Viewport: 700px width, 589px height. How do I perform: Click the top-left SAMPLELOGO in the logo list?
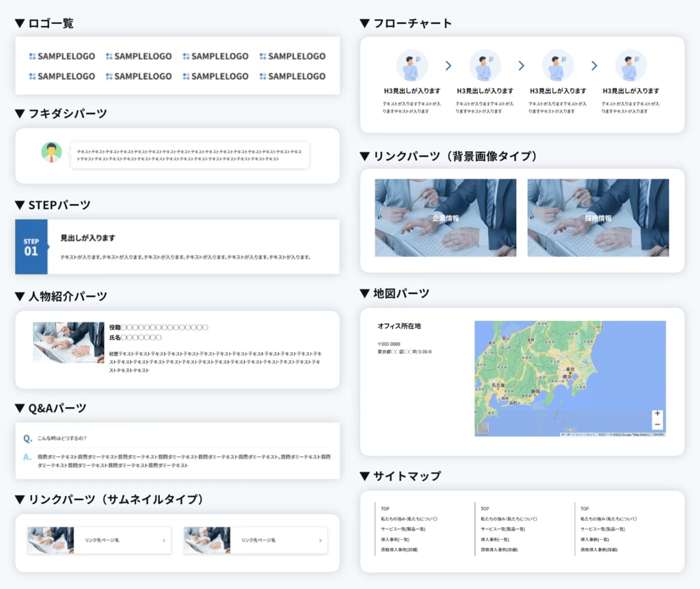pos(62,56)
